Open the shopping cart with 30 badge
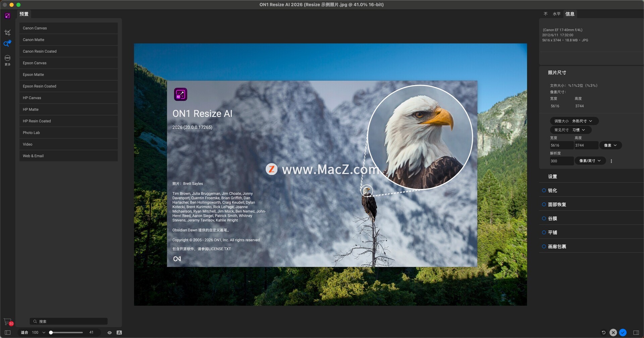This screenshot has height=338, width=644. coord(8,322)
